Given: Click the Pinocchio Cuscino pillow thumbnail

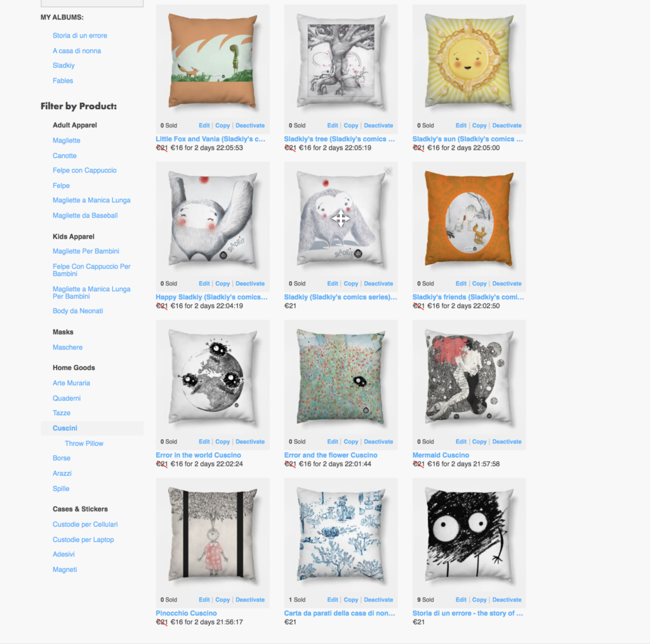Looking at the screenshot, I should (x=213, y=536).
